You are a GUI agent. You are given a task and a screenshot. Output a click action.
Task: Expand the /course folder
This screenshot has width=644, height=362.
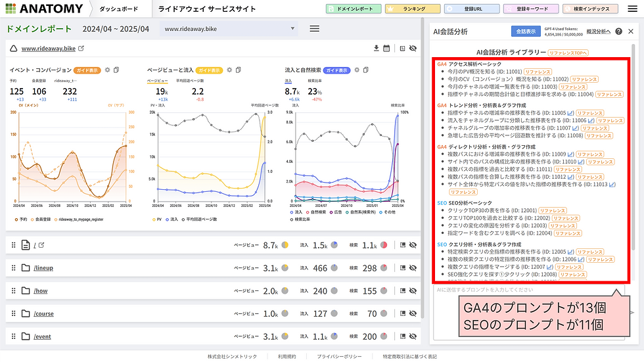pos(26,313)
